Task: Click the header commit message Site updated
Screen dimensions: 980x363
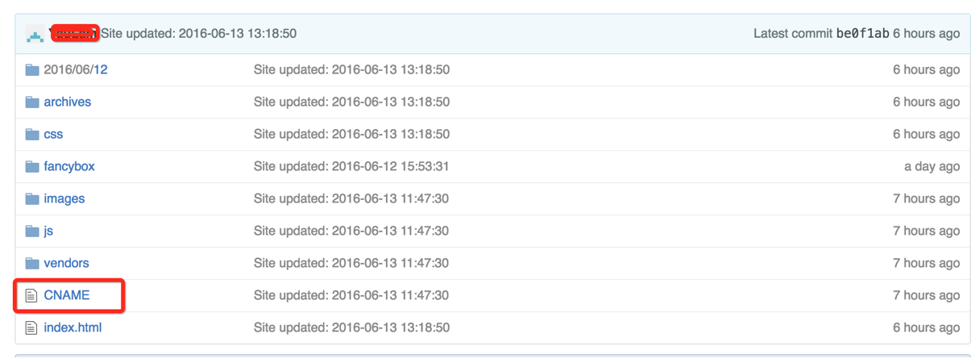Action: pyautogui.click(x=198, y=34)
